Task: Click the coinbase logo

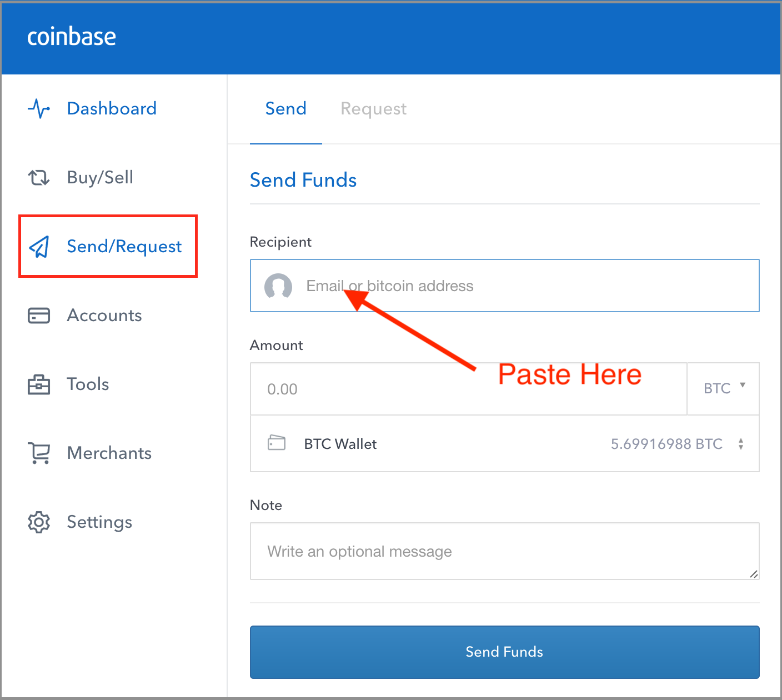Action: 72,37
